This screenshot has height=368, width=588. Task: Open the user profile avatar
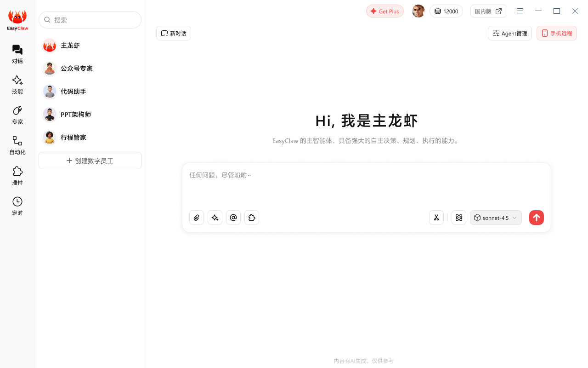click(418, 11)
